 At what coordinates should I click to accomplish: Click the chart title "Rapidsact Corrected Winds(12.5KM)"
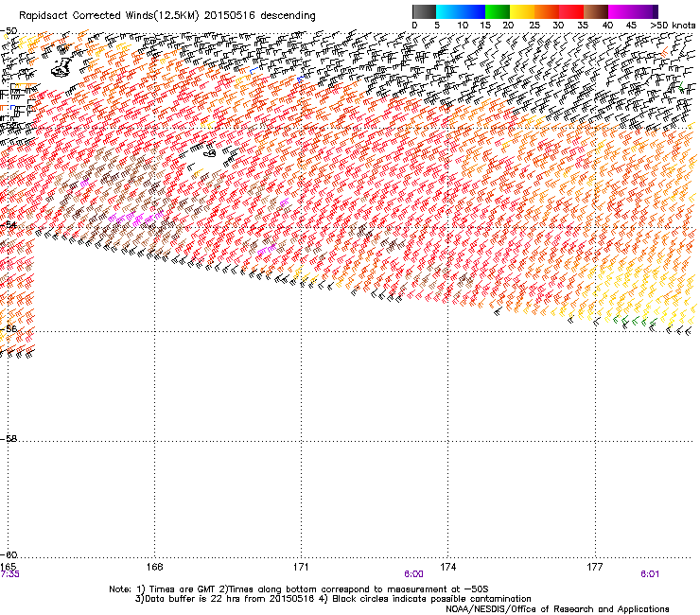point(109,16)
